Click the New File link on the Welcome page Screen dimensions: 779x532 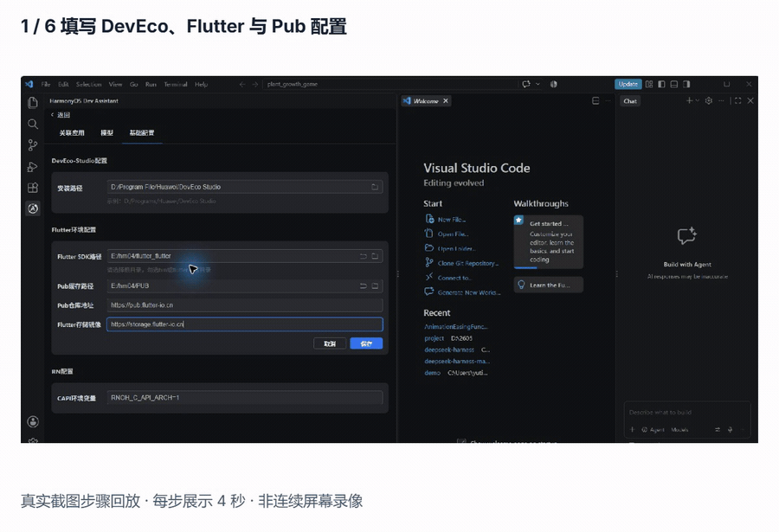tap(452, 220)
